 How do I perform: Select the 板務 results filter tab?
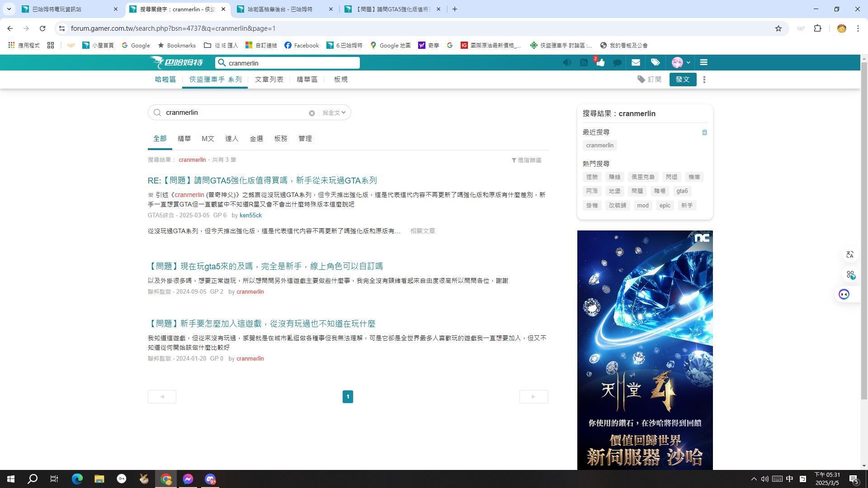click(281, 139)
